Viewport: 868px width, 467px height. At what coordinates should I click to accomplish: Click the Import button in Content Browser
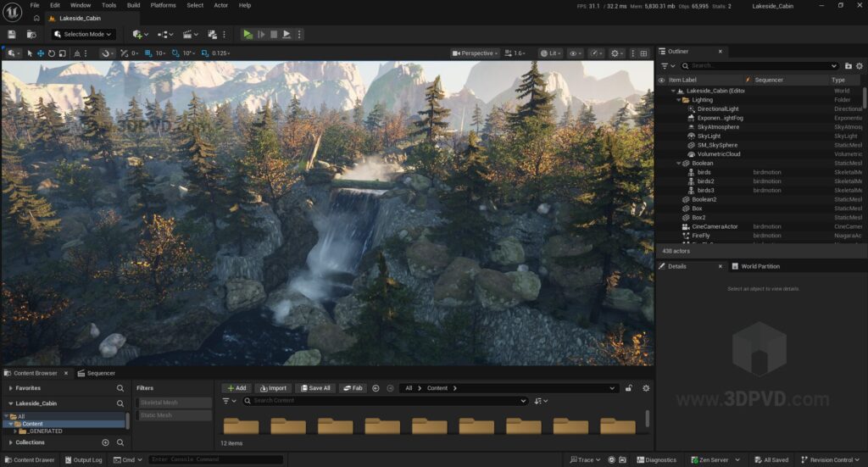273,388
